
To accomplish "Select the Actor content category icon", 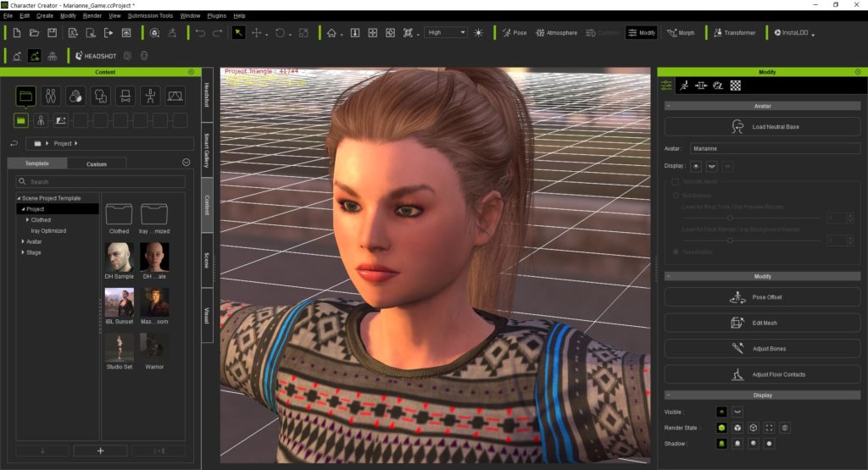I will (x=51, y=97).
